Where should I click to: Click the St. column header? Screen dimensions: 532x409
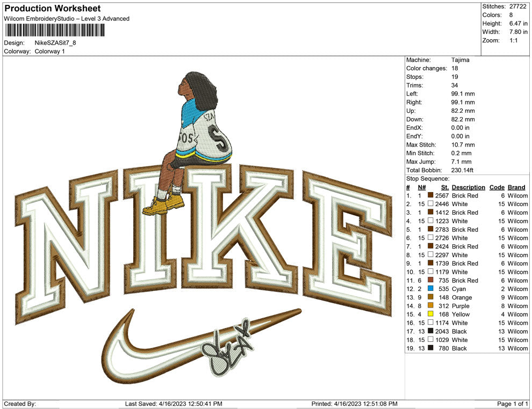[445, 187]
